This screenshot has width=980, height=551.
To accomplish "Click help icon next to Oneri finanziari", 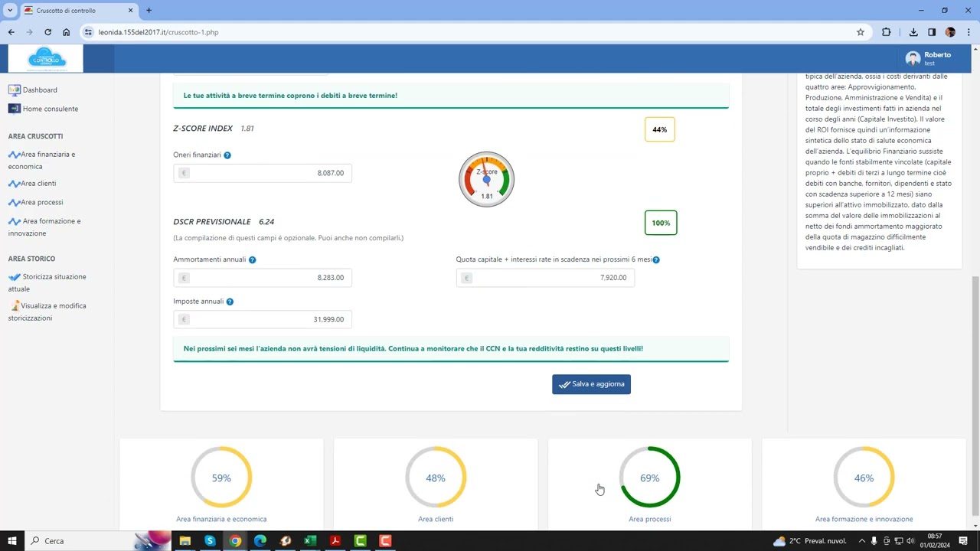I will coord(227,155).
